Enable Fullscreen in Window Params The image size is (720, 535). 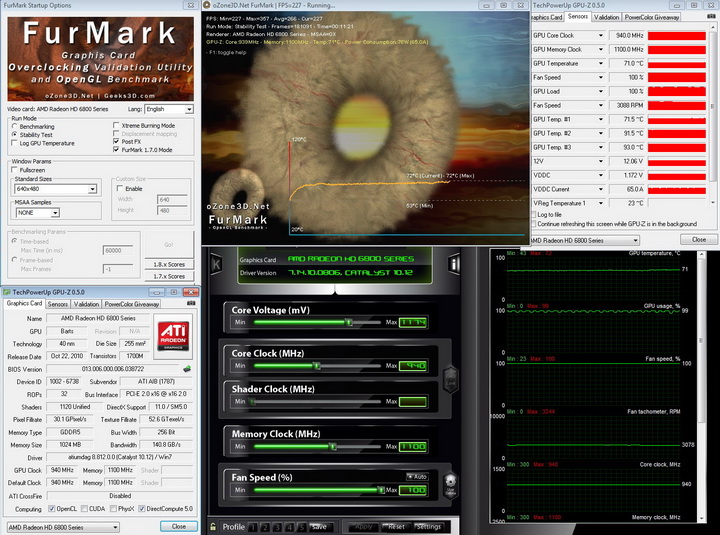pos(15,170)
